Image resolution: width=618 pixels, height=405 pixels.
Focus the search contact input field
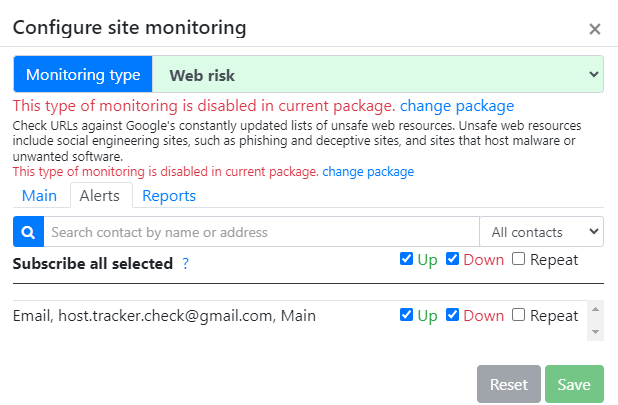pos(262,232)
